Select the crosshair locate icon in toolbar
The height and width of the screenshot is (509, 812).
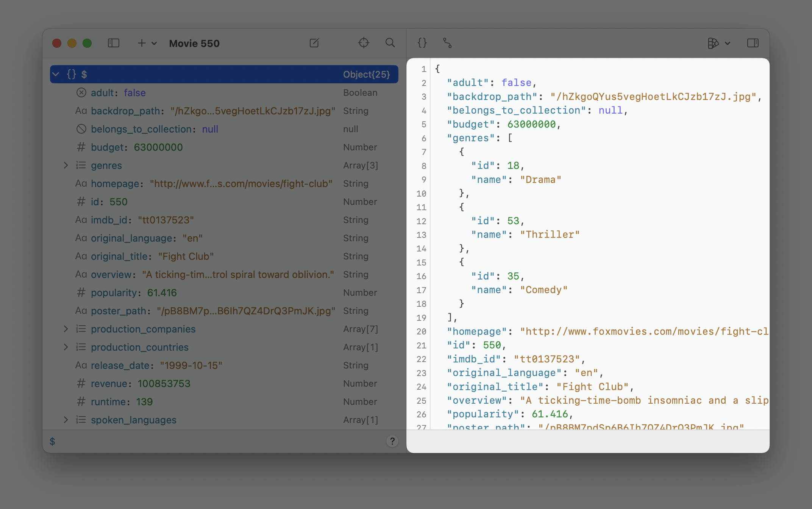point(364,43)
